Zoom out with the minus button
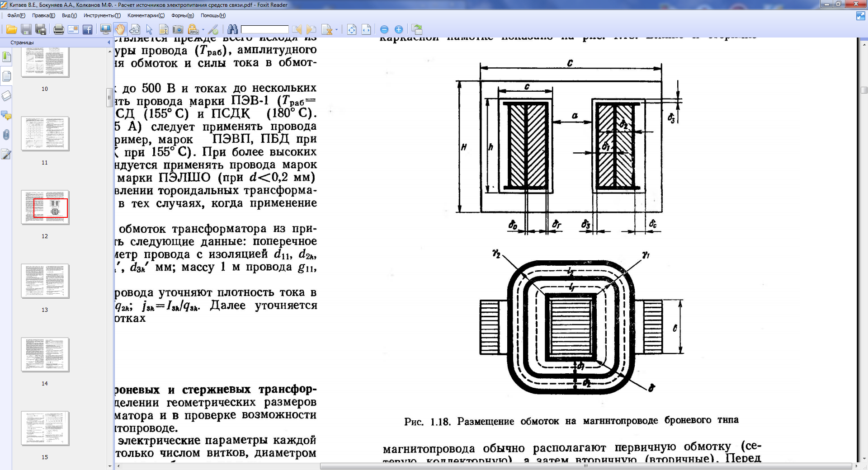The height and width of the screenshot is (470, 868). tap(384, 30)
